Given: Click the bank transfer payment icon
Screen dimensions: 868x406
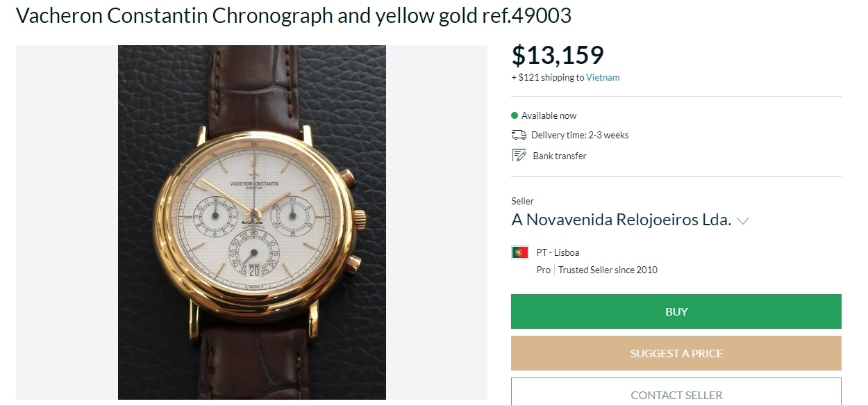Looking at the screenshot, I should point(519,156).
